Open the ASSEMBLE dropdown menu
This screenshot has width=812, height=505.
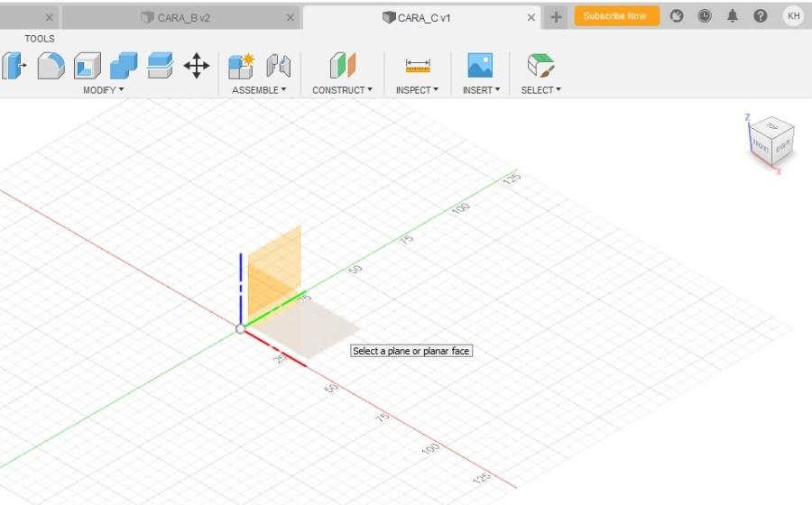point(259,89)
